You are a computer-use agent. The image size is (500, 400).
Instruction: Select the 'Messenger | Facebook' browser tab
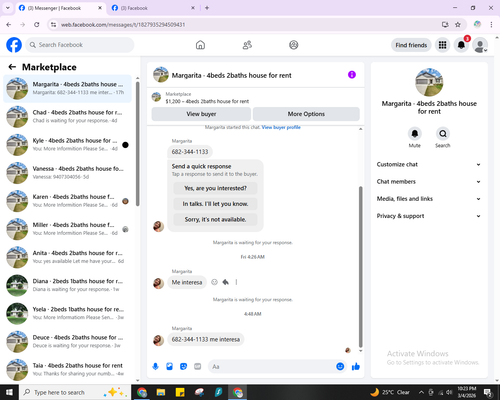point(60,8)
